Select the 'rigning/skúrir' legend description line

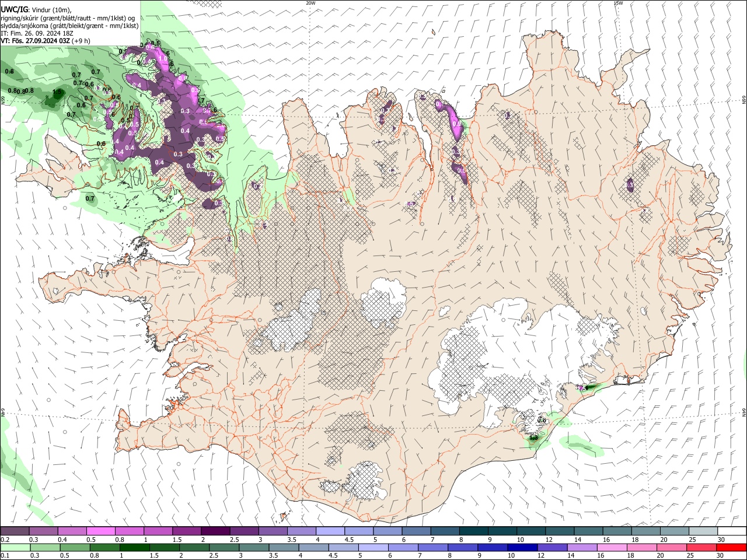tap(68, 18)
